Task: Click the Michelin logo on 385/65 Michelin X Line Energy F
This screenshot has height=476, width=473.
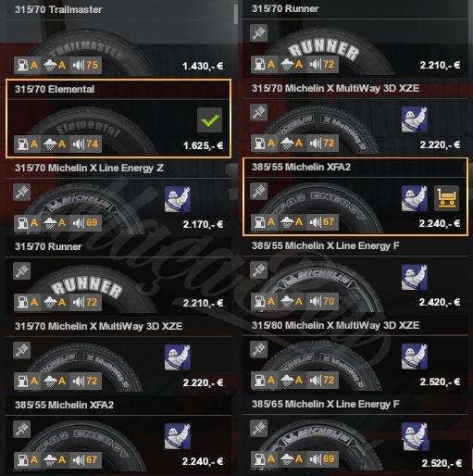Action: [415, 436]
